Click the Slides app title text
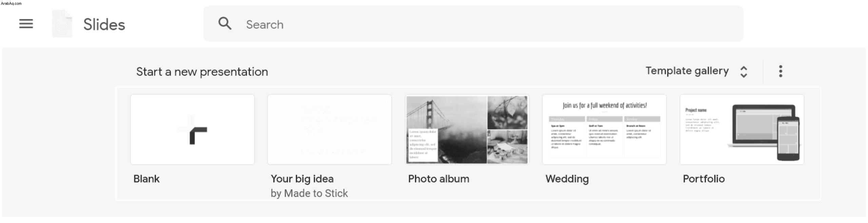 click(x=104, y=24)
